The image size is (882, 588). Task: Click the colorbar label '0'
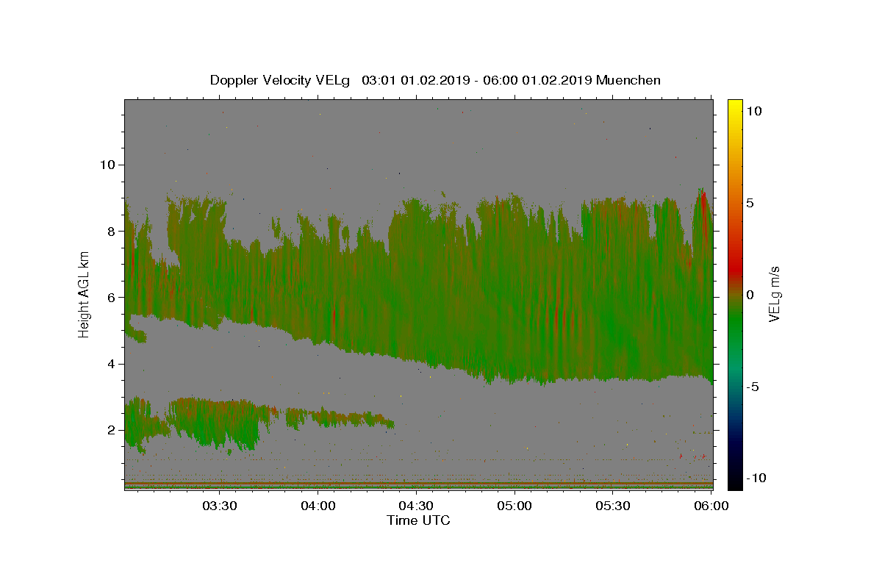coord(751,295)
